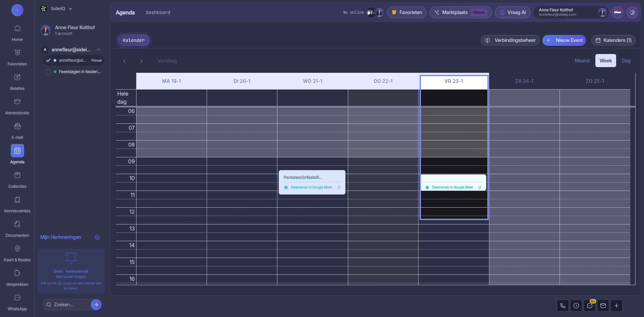Switch to the Maand view
The width and height of the screenshot is (644, 317).
pyautogui.click(x=582, y=61)
